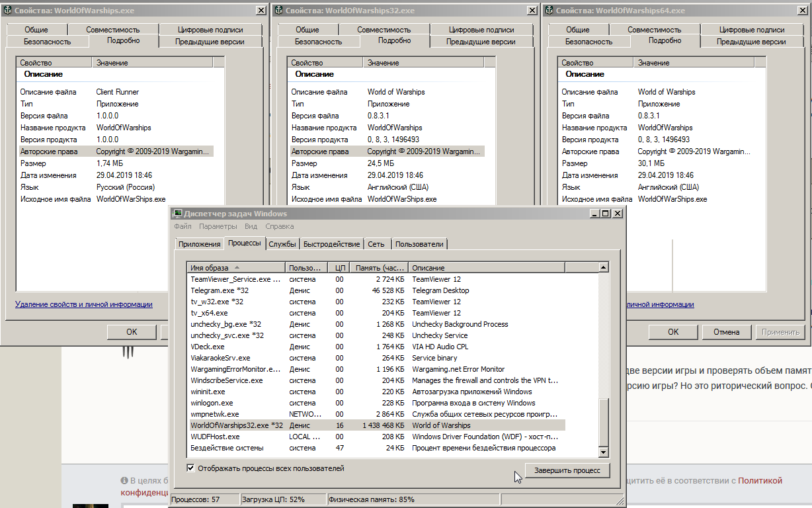812x508 pixels.
Task: Switch to the Приложения tab
Action: (x=199, y=244)
